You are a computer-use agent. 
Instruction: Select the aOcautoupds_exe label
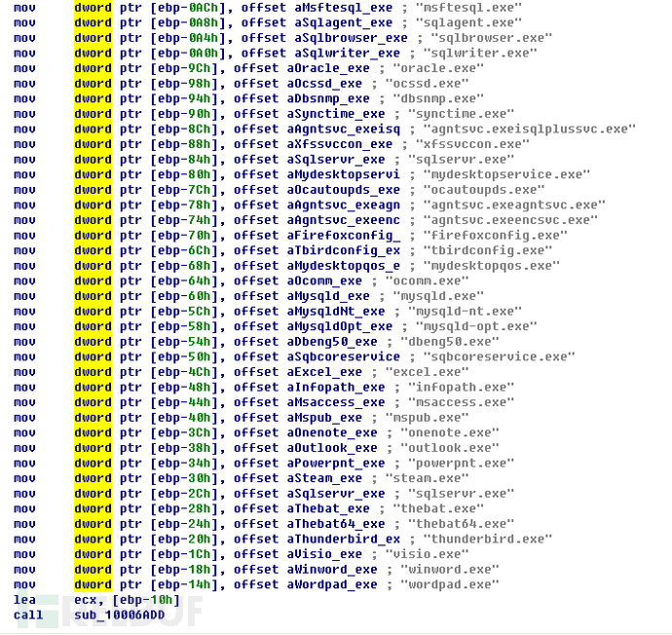coord(343,190)
